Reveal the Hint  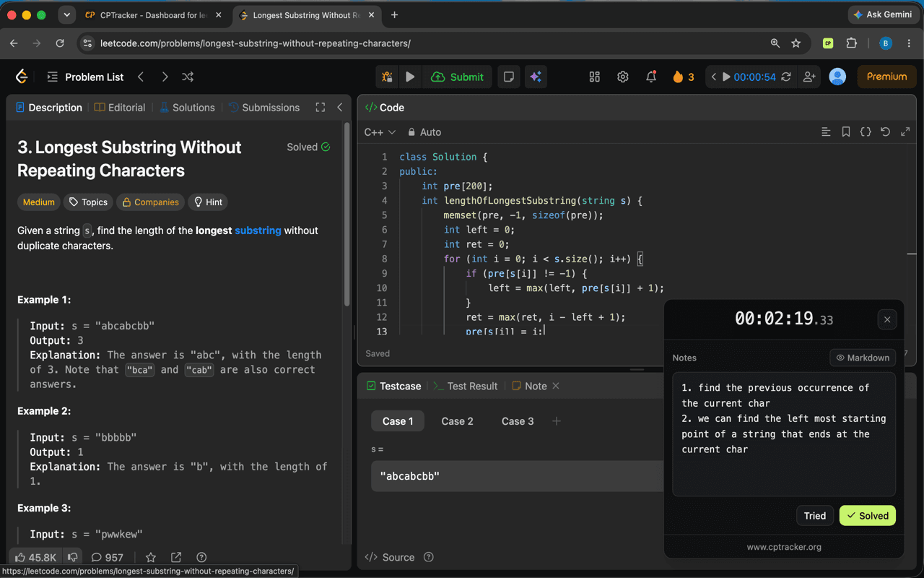coord(208,202)
